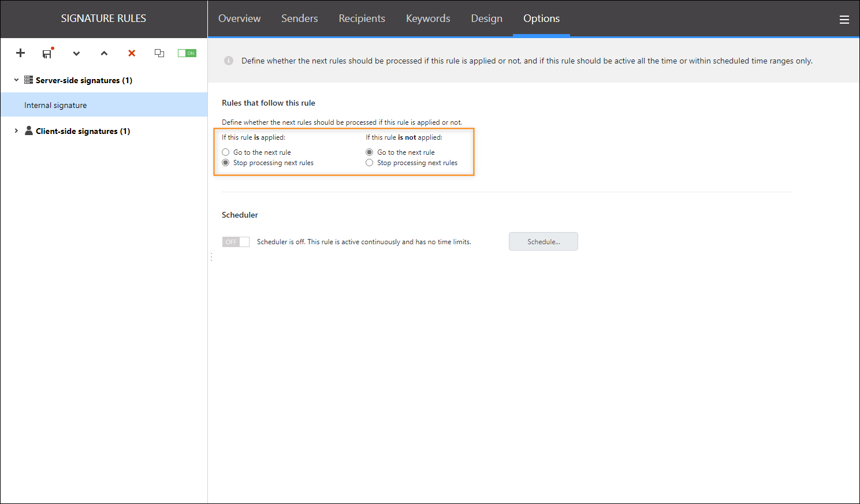This screenshot has width=860, height=504.
Task: Enable the Scheduler switch
Action: (236, 241)
